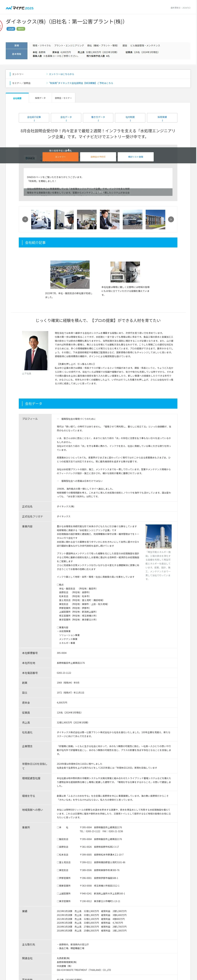Click the DINEX logo in sticky bar
The height and width of the screenshot is (980, 197).
pyautogui.click(x=30, y=158)
